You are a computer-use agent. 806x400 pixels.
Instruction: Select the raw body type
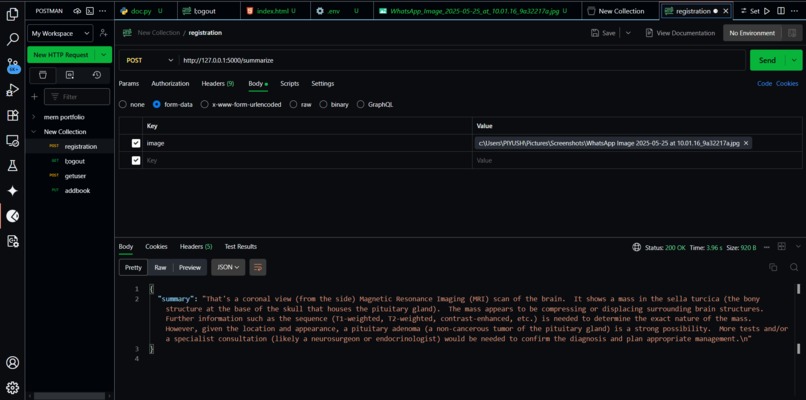293,104
